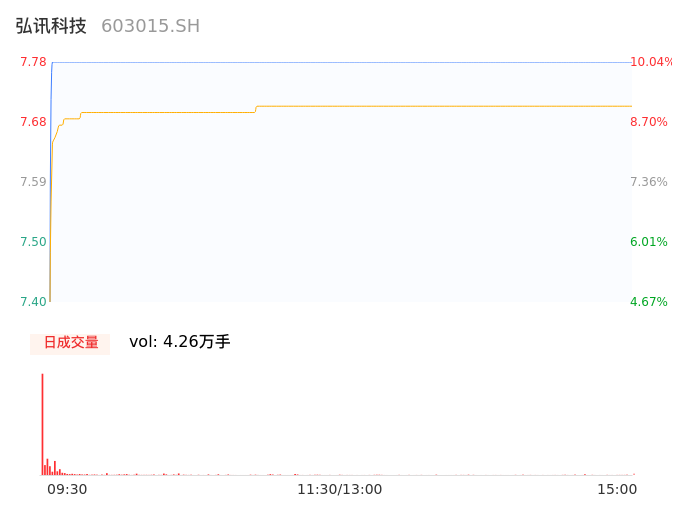
Task: Click the 弘讯科技 stock name title
Action: [51, 26]
